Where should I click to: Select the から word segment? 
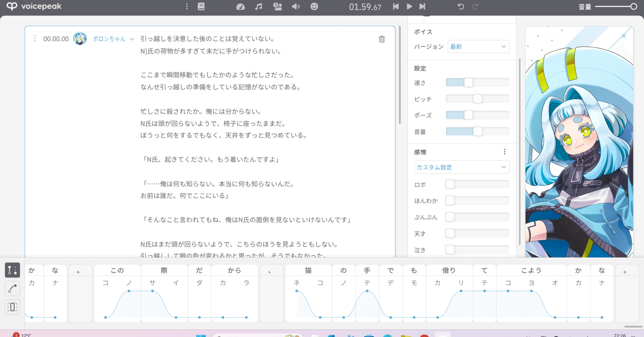234,270
